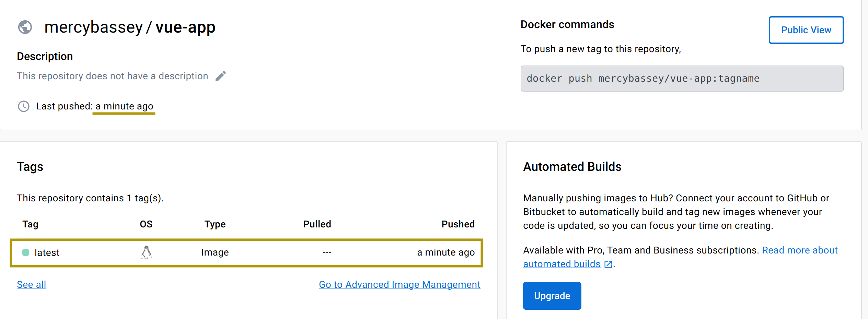This screenshot has height=319, width=868.
Task: Click 'This repository contains 1 tag(s).' text
Action: [90, 198]
